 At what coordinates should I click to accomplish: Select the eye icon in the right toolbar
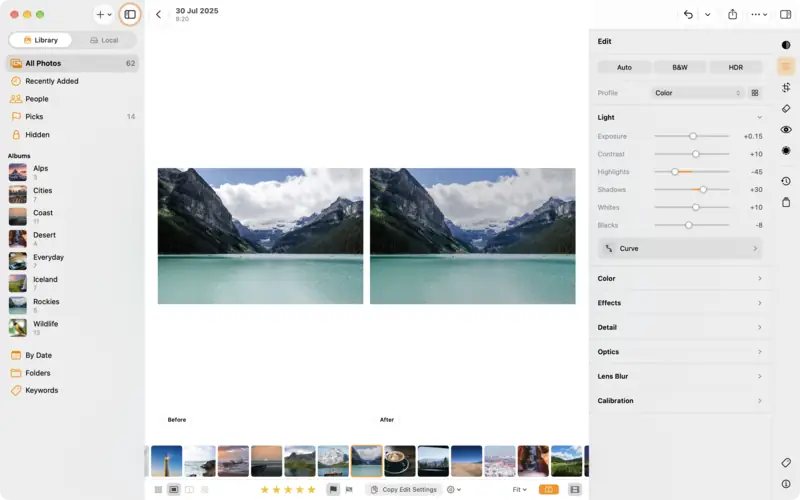pyautogui.click(x=786, y=130)
